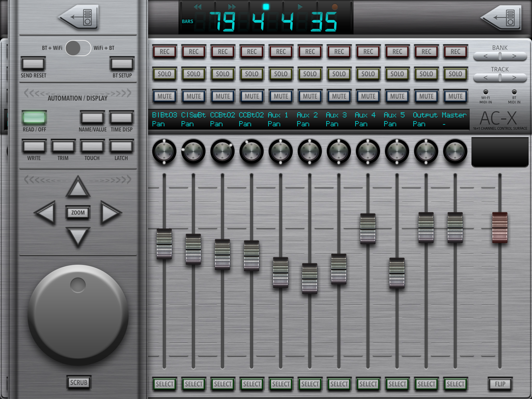
Task: Hit the round record transport button
Action: (335, 7)
